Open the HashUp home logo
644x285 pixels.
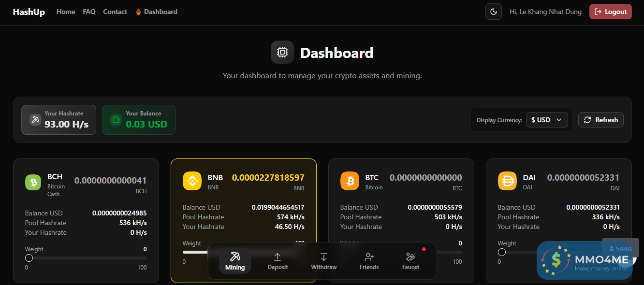point(29,12)
